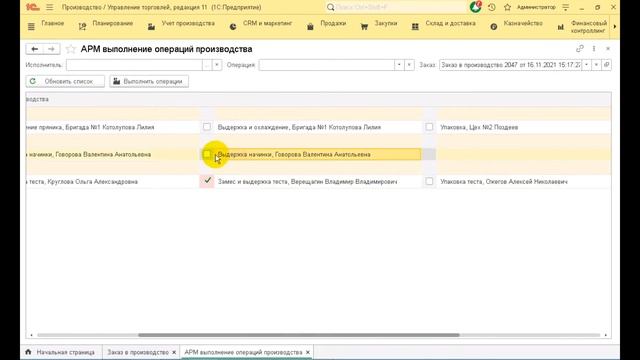Go back with the left arrow
Viewport: 640px width, 360px height.
34,49
